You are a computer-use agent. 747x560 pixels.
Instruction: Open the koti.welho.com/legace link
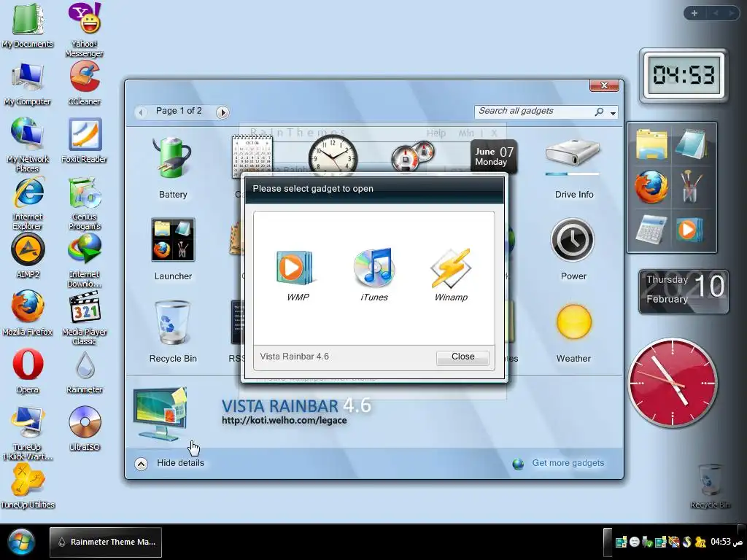point(284,421)
